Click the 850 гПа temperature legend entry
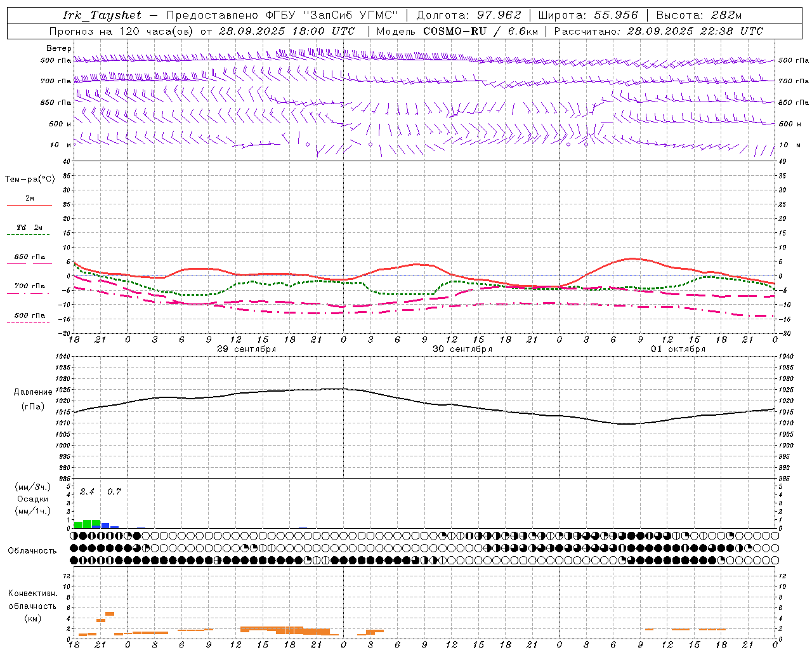The height and width of the screenshot is (650, 812). coord(30,257)
